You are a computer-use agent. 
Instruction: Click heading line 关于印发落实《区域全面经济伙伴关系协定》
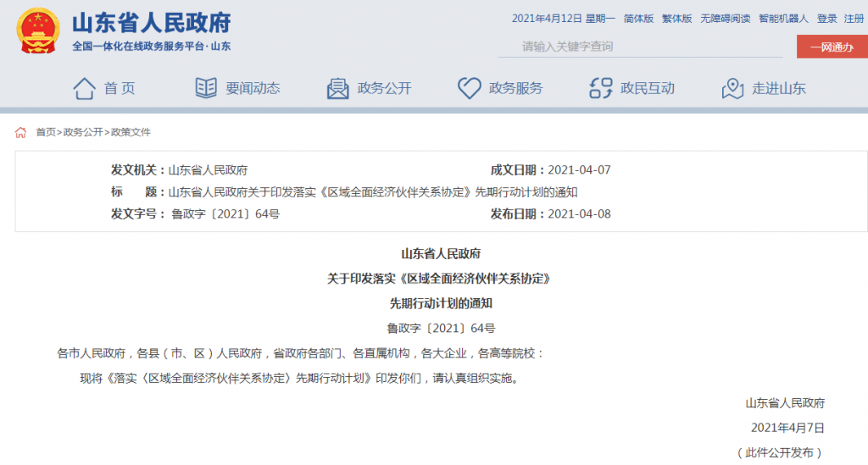(441, 279)
